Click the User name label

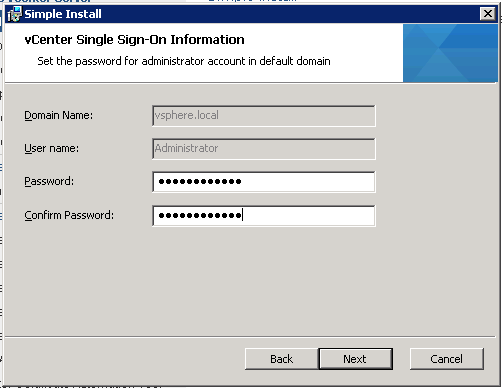point(52,148)
